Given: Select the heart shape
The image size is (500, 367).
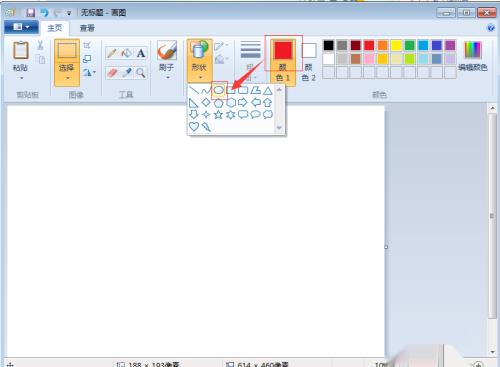Looking at the screenshot, I should point(194,126).
